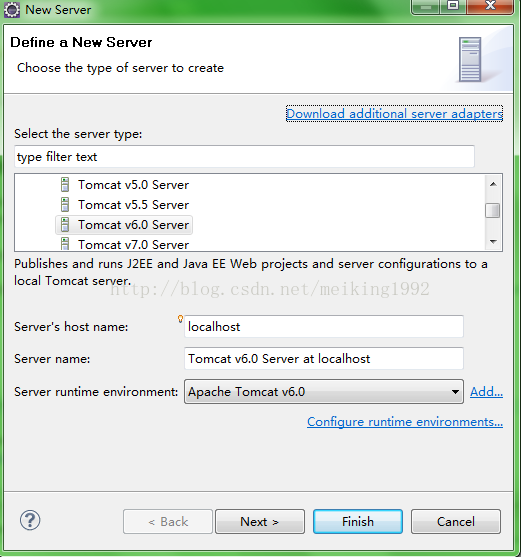The height and width of the screenshot is (557, 521).
Task: Click the Finish button
Action: (x=358, y=521)
